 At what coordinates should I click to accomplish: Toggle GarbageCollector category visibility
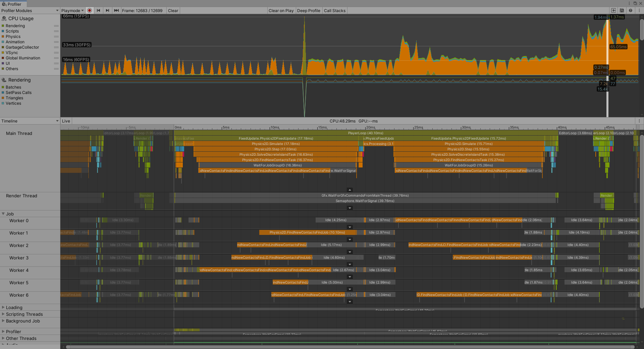3,47
